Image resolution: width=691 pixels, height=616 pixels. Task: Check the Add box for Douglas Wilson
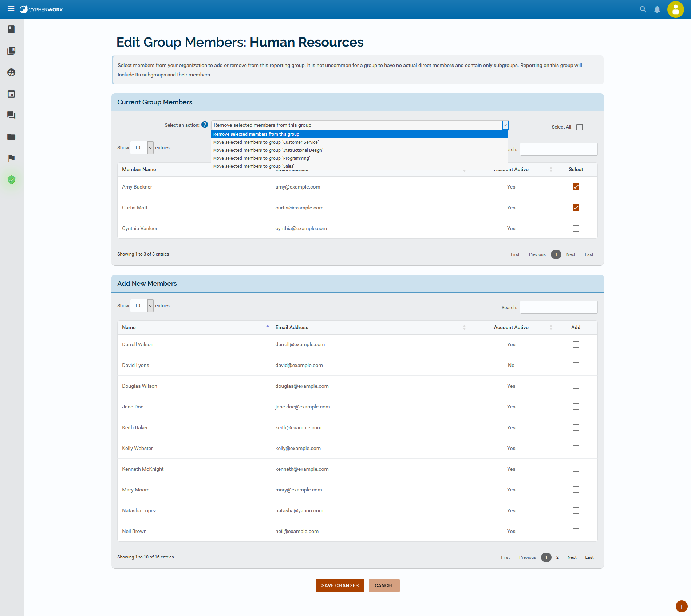tap(576, 386)
